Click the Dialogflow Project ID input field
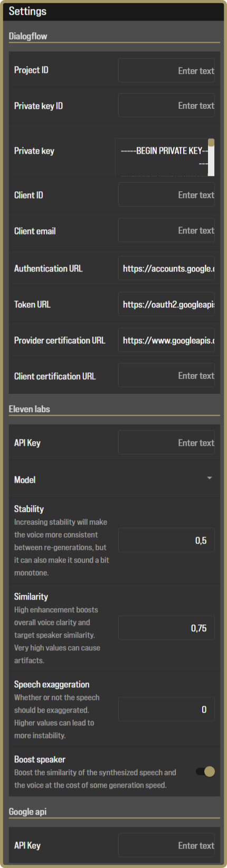This screenshot has height=868, width=227. tap(166, 70)
